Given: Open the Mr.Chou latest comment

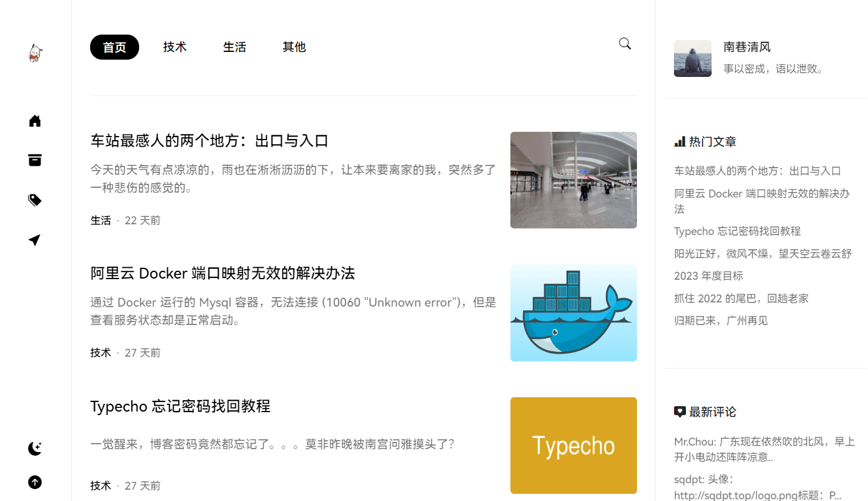Looking at the screenshot, I should tap(765, 450).
